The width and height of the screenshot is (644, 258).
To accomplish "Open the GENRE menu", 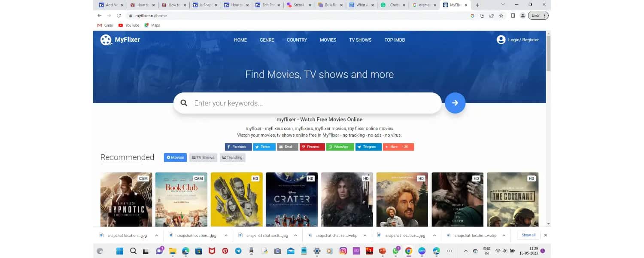I will point(267,40).
